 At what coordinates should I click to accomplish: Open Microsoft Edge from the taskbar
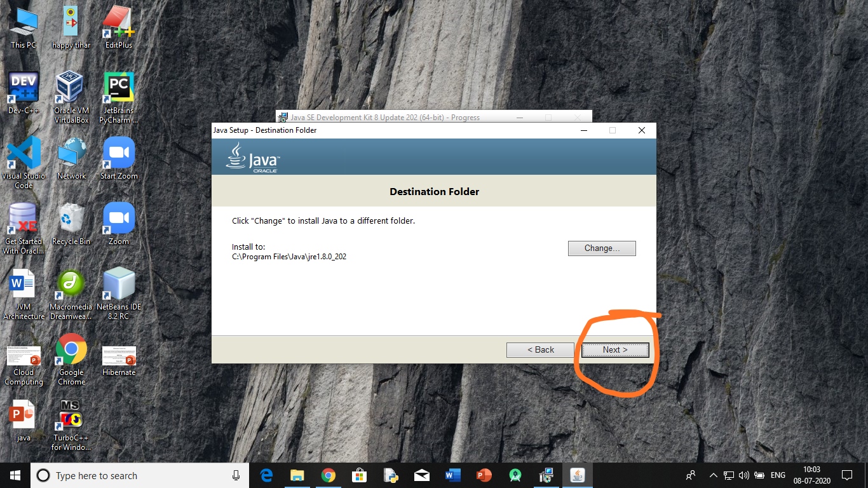coord(266,475)
